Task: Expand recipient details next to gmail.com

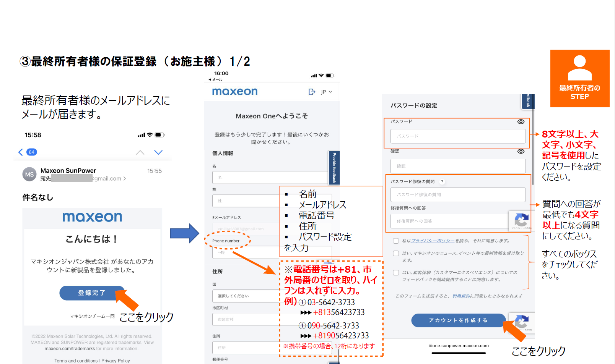Action: (124, 178)
